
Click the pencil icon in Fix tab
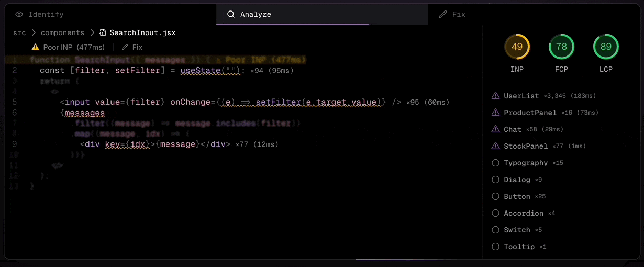tap(443, 14)
